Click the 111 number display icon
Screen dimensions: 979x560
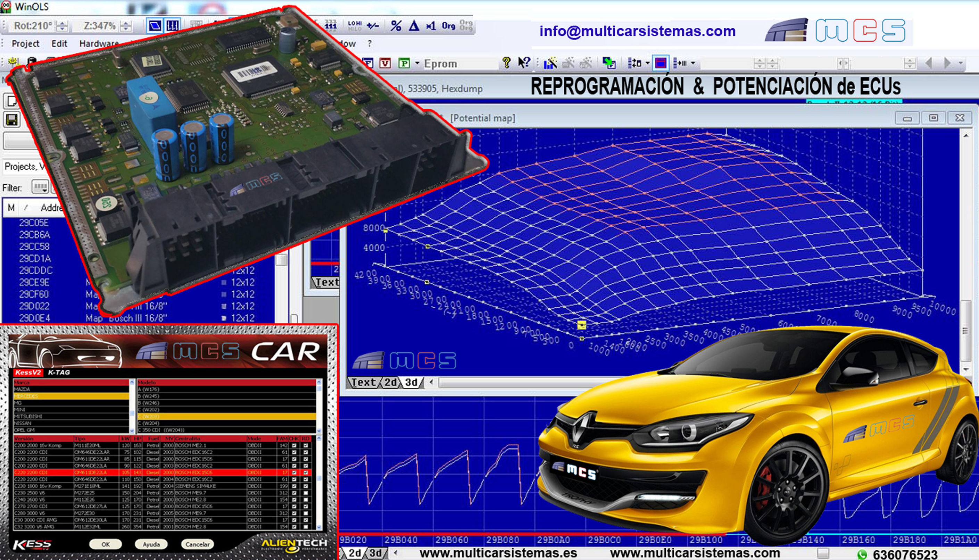coord(330,26)
